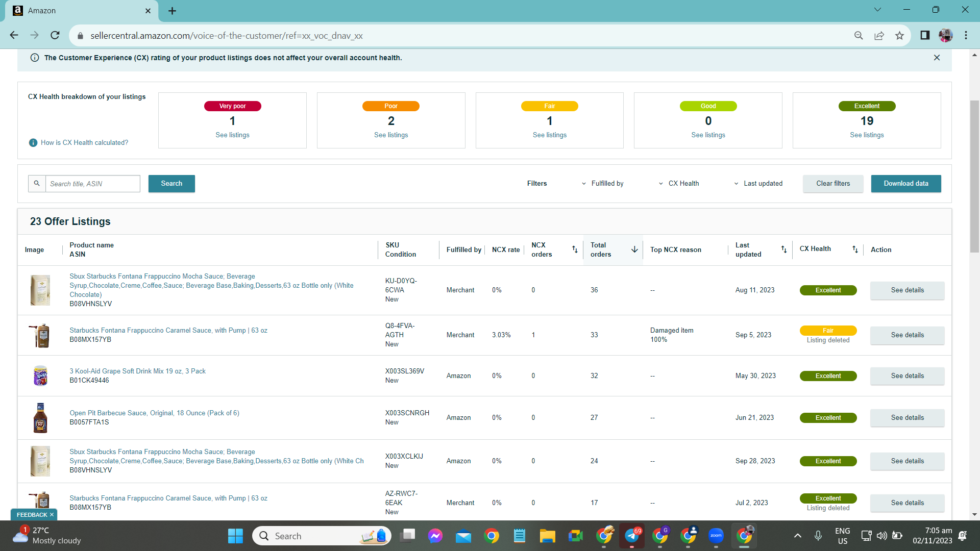Toggle the browser side panel icon
Image resolution: width=980 pixels, height=551 pixels.
pos(925,35)
